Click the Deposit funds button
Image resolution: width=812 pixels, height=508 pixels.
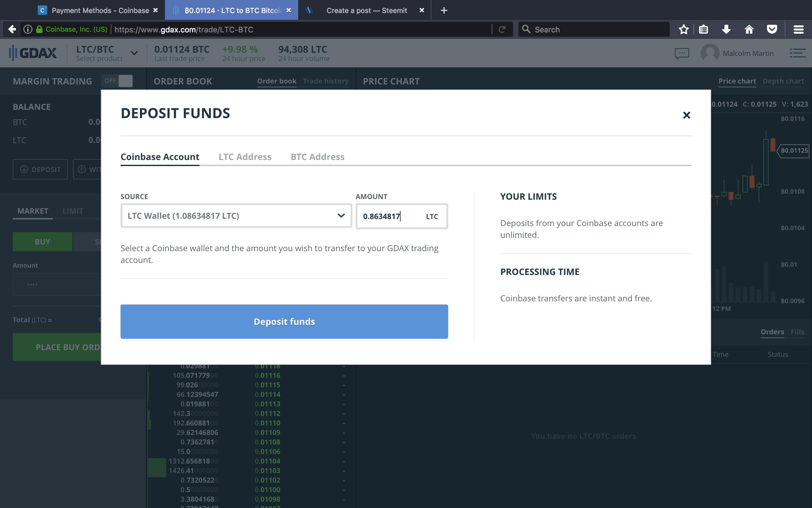pyautogui.click(x=284, y=322)
